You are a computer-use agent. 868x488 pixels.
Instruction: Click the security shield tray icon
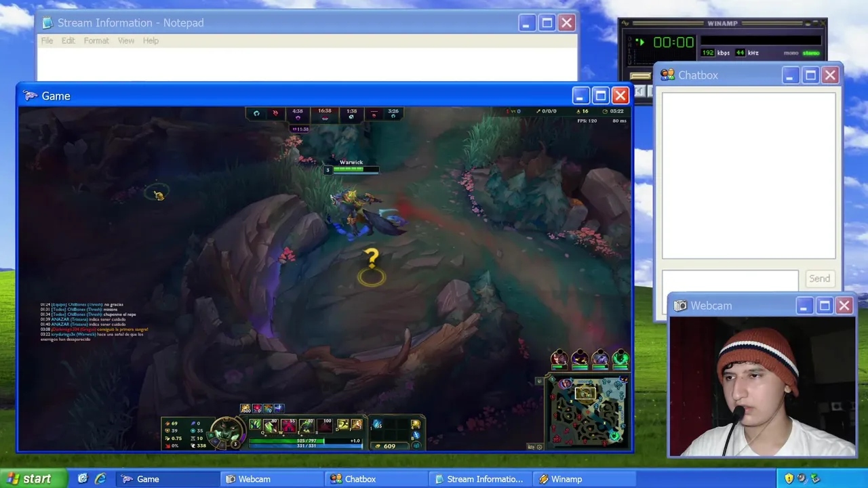click(789, 479)
